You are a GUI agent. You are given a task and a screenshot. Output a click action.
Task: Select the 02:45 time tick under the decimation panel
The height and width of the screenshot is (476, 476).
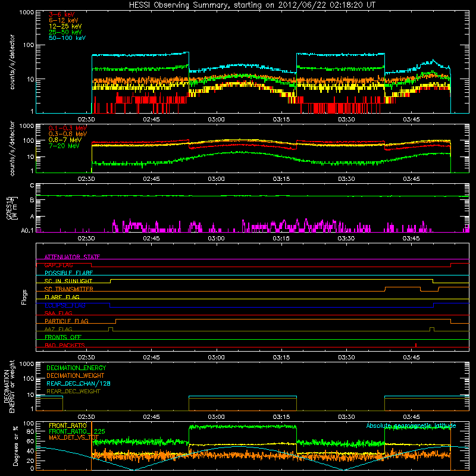pyautogui.click(x=151, y=417)
